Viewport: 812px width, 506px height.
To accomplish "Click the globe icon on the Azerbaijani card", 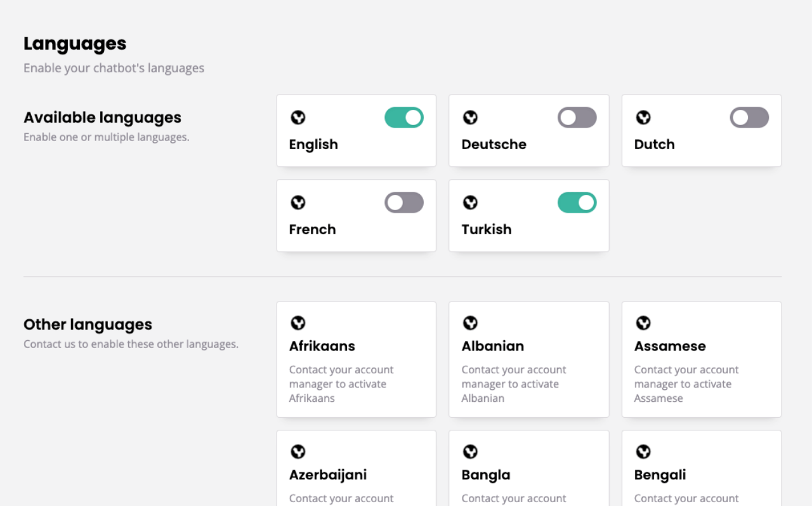I will coord(298,452).
